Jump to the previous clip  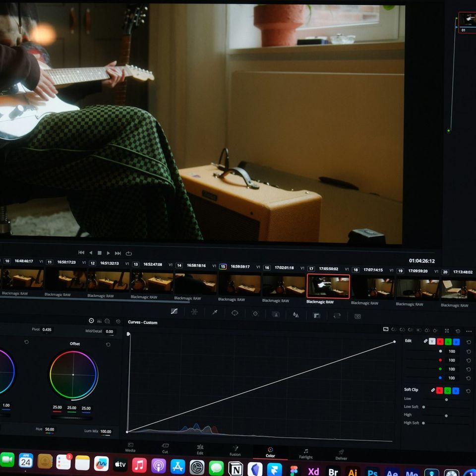click(81, 252)
